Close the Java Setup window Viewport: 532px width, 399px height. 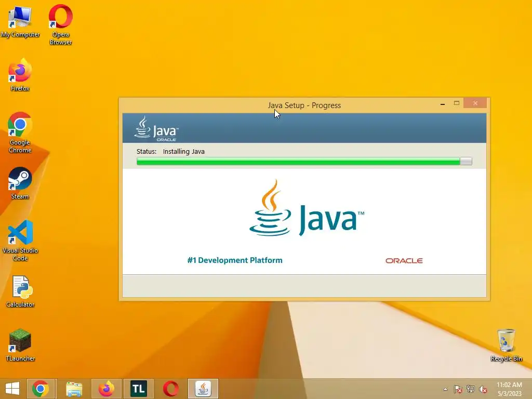click(x=475, y=103)
